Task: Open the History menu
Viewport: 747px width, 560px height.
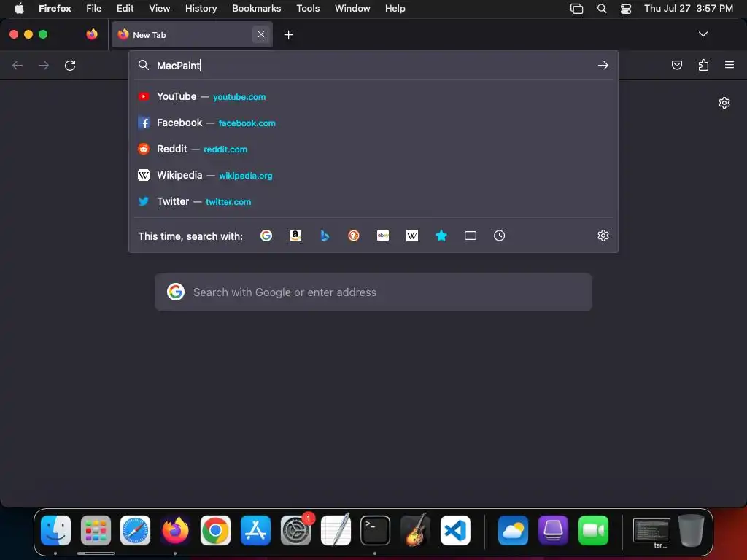Action: (x=201, y=8)
